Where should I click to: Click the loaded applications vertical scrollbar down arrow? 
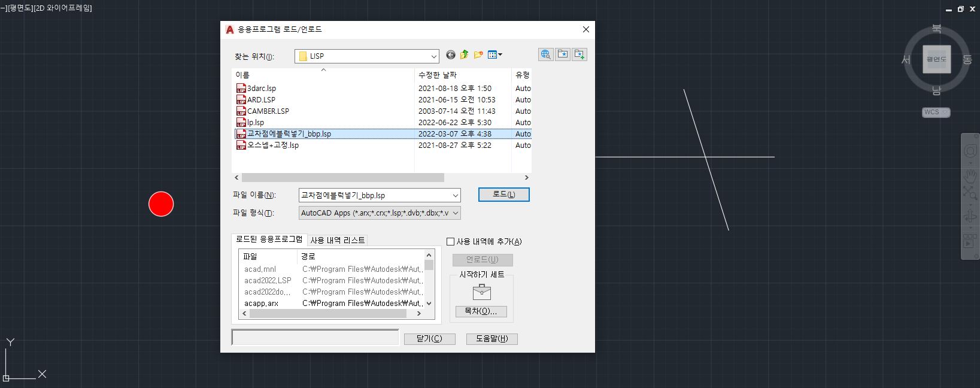pos(429,304)
